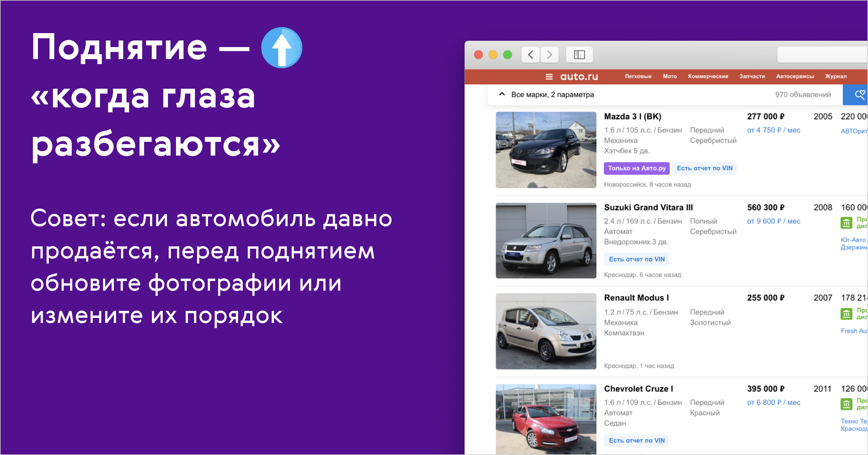Open the Легковые menu item
Image resolution: width=868 pixels, height=455 pixels.
pyautogui.click(x=638, y=77)
